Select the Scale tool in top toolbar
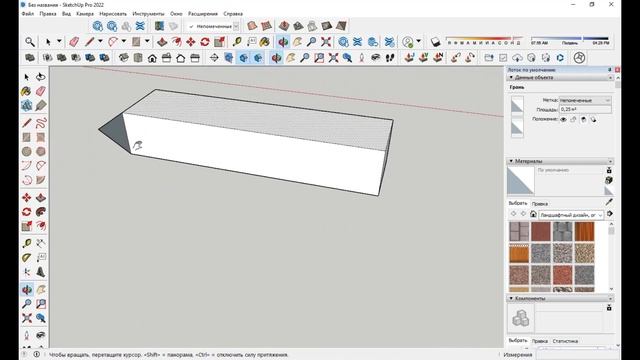 pyautogui.click(x=220, y=42)
